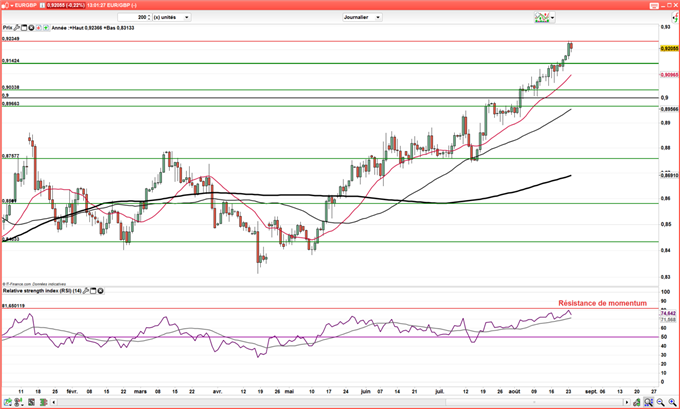Click the red star icon in Prix header
Image resolution: width=680 pixels, height=409 pixels.
[x=38, y=28]
